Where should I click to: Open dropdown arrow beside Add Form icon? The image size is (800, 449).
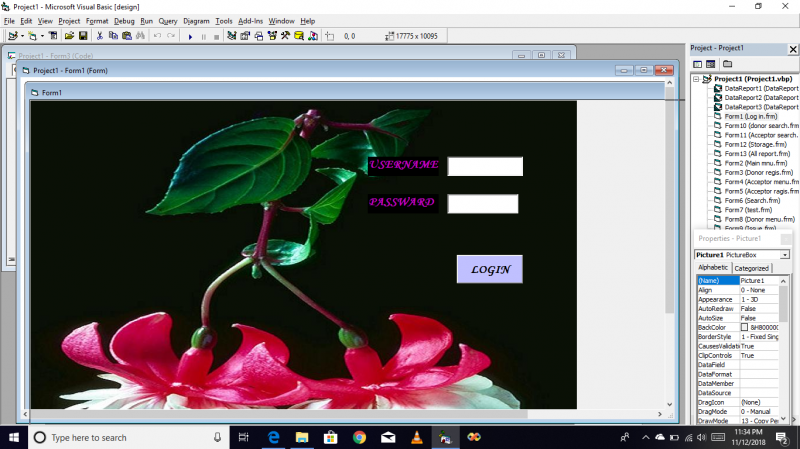[42, 36]
